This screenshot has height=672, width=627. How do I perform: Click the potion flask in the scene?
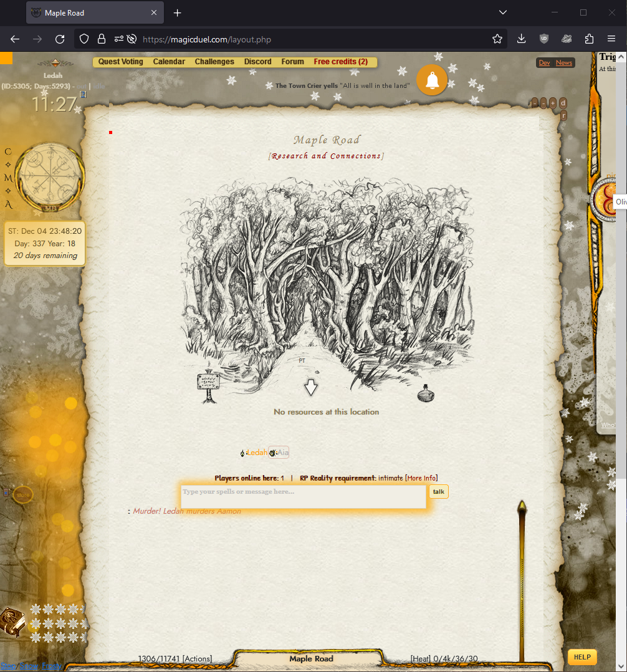coord(426,394)
